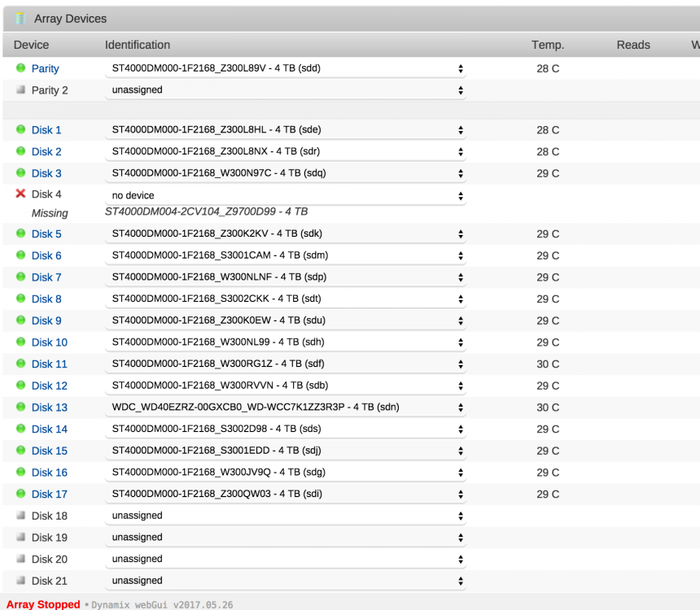The image size is (700, 610).
Task: Click the green status ball beside Disk 7
Action: click(20, 277)
